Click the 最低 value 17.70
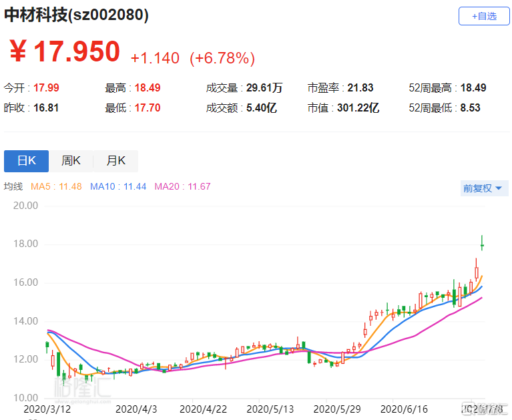 coord(148,108)
